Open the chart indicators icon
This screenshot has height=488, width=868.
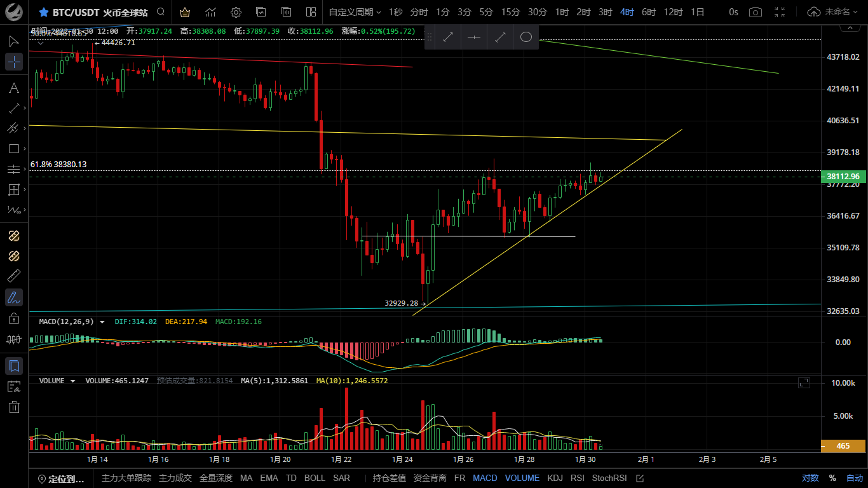coord(210,12)
